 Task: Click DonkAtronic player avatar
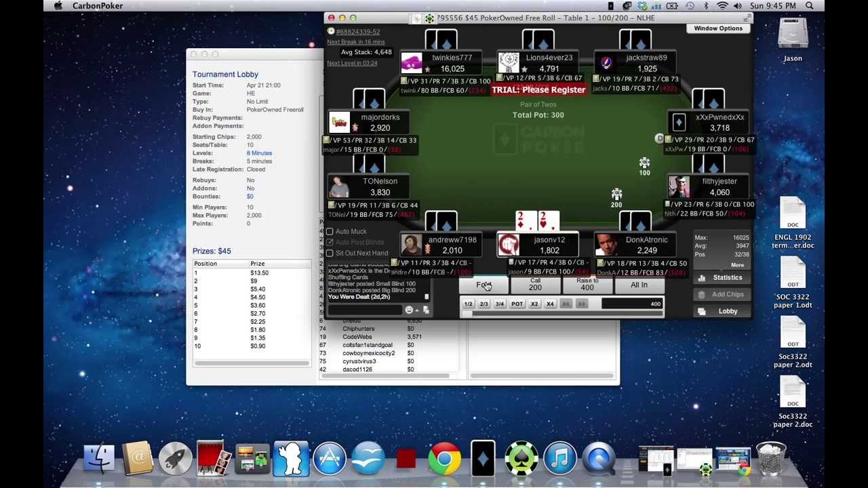click(606, 245)
